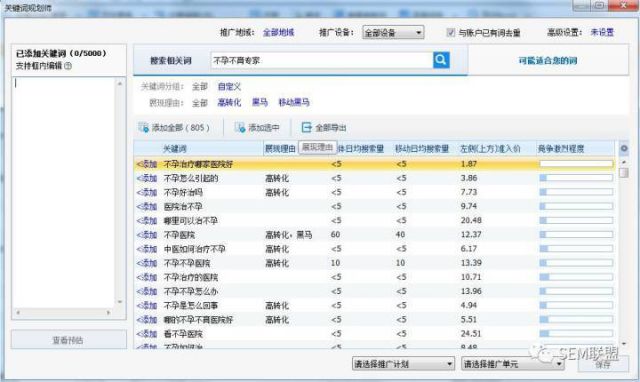The image size is (640, 382).
Task: Click search volume 60 in 不孕医院 row
Action: tap(335, 235)
